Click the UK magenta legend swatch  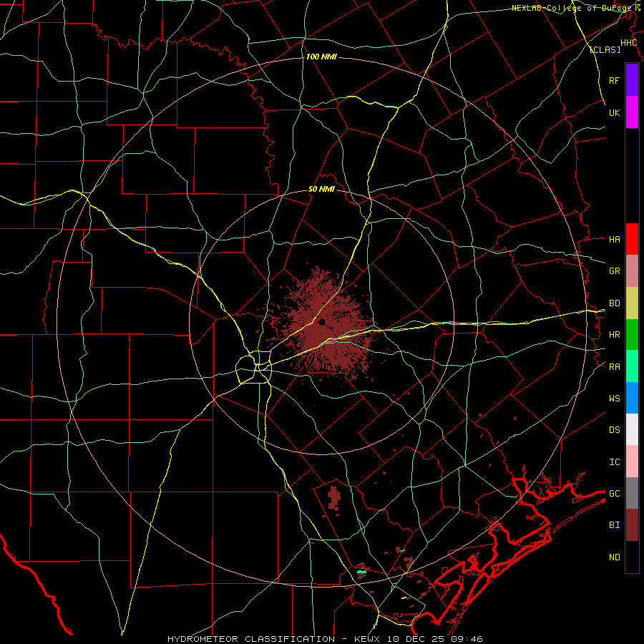pos(632,112)
